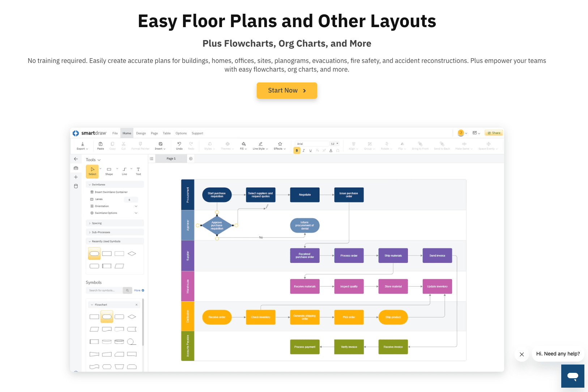The width and height of the screenshot is (588, 392).
Task: Choose the Line tool
Action: click(124, 171)
